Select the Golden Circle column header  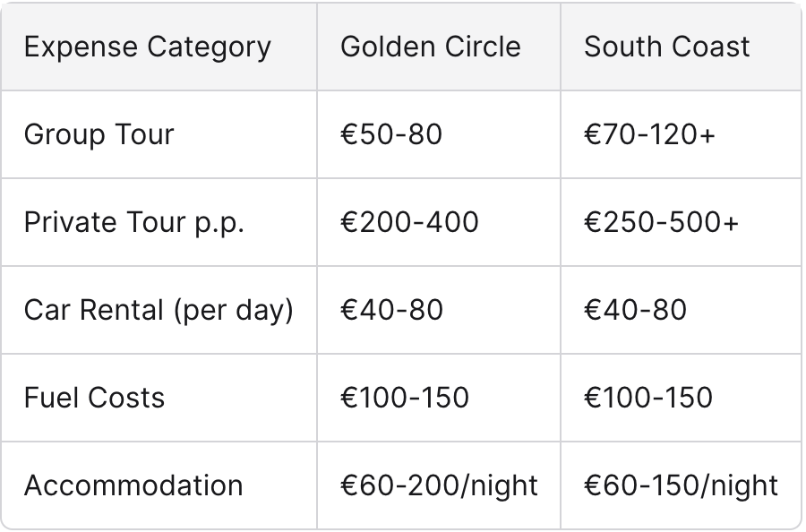431,47
